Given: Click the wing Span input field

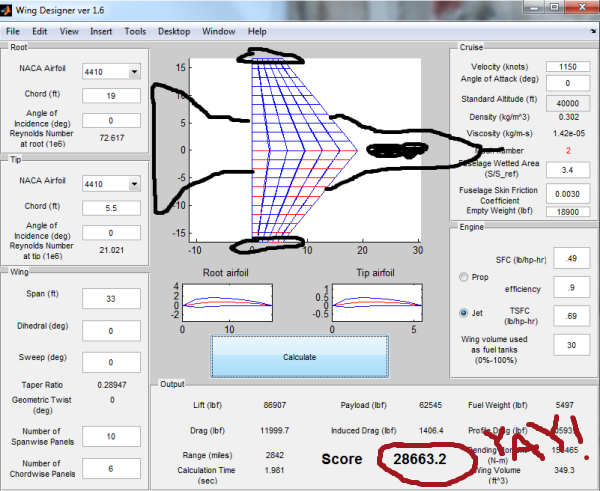Looking at the screenshot, I should point(110,298).
